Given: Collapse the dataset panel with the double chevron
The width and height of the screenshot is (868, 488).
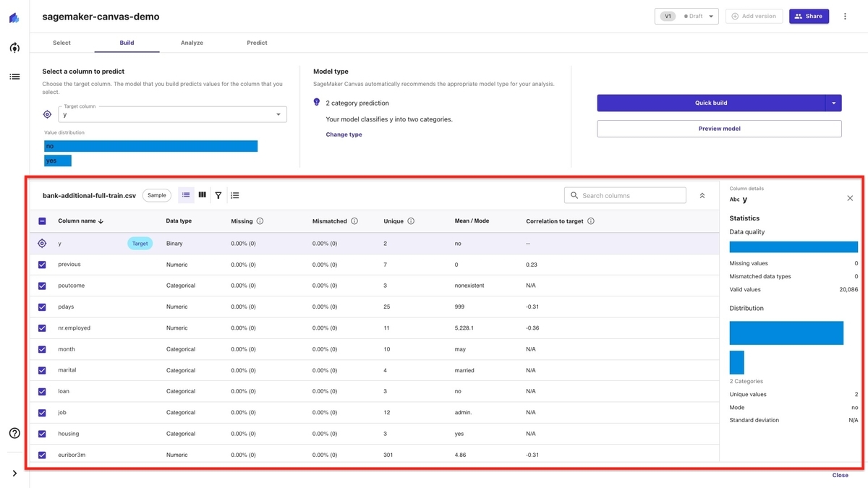Looking at the screenshot, I should 702,196.
